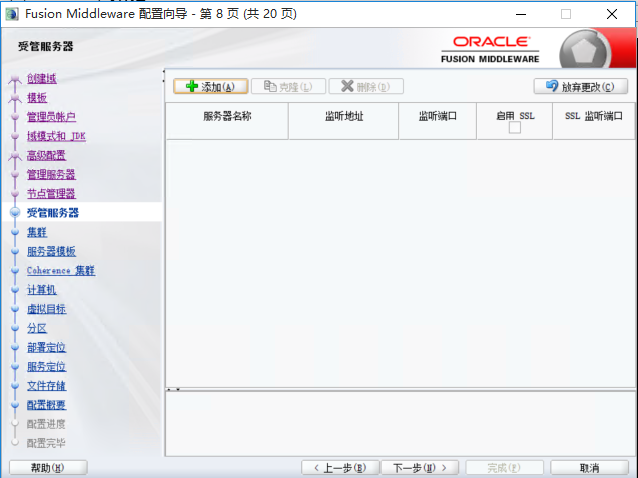Select the 监听地址 column header

coord(343,121)
